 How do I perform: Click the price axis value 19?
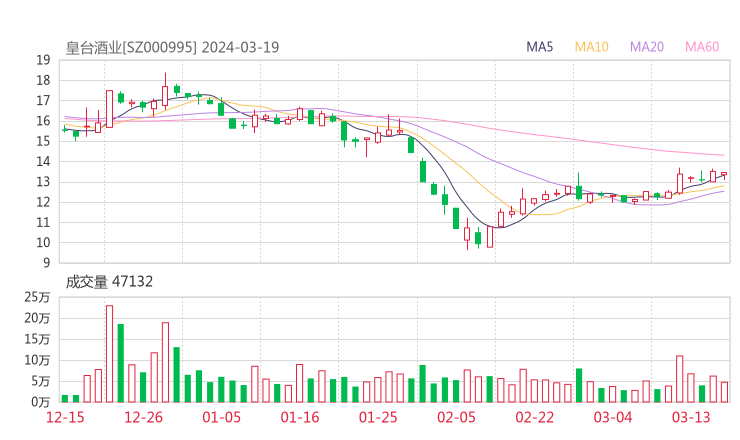click(43, 60)
